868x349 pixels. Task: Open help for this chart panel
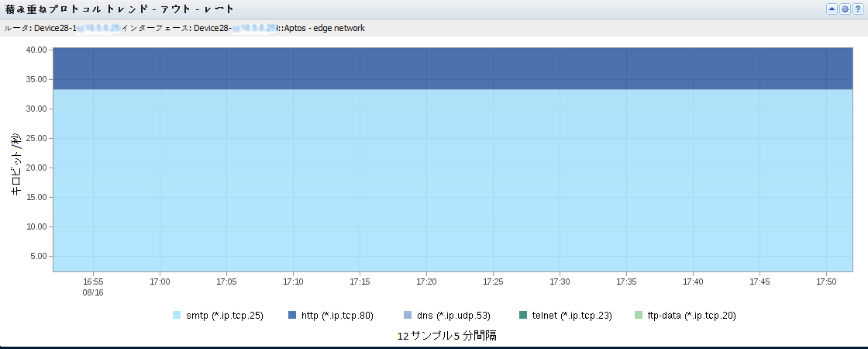click(x=857, y=9)
